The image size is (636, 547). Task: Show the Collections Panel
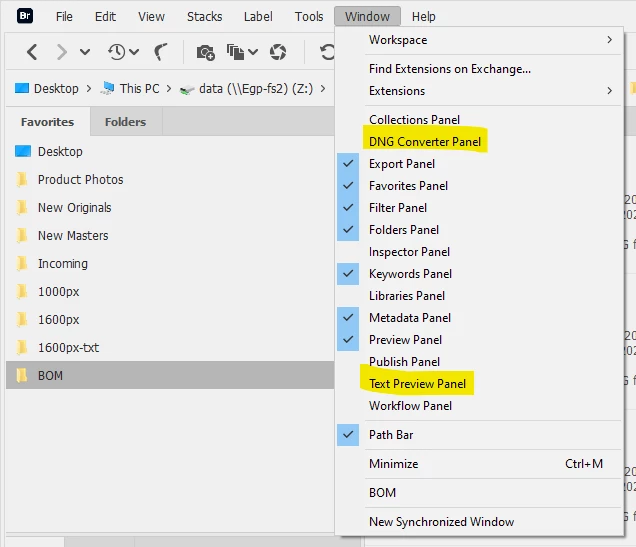coord(479,120)
